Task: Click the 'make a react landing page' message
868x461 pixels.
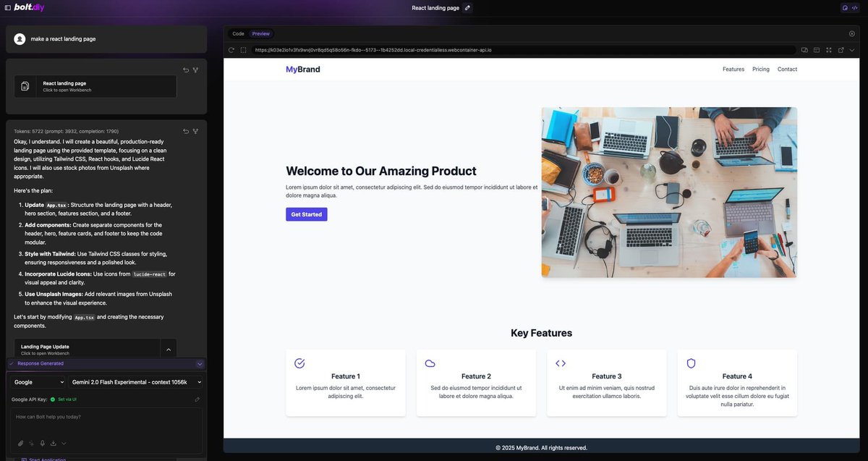Action: coord(63,39)
